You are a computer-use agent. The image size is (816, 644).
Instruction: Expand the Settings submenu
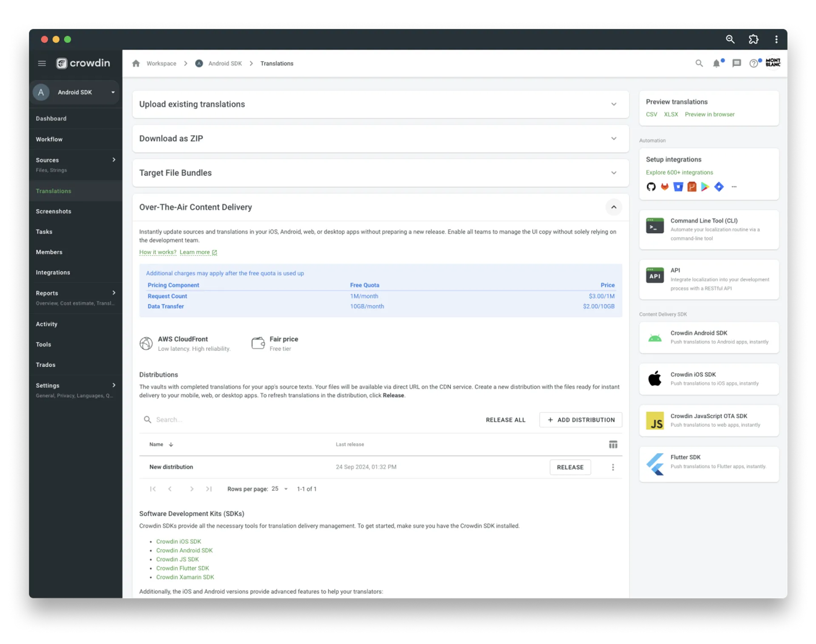coord(114,385)
